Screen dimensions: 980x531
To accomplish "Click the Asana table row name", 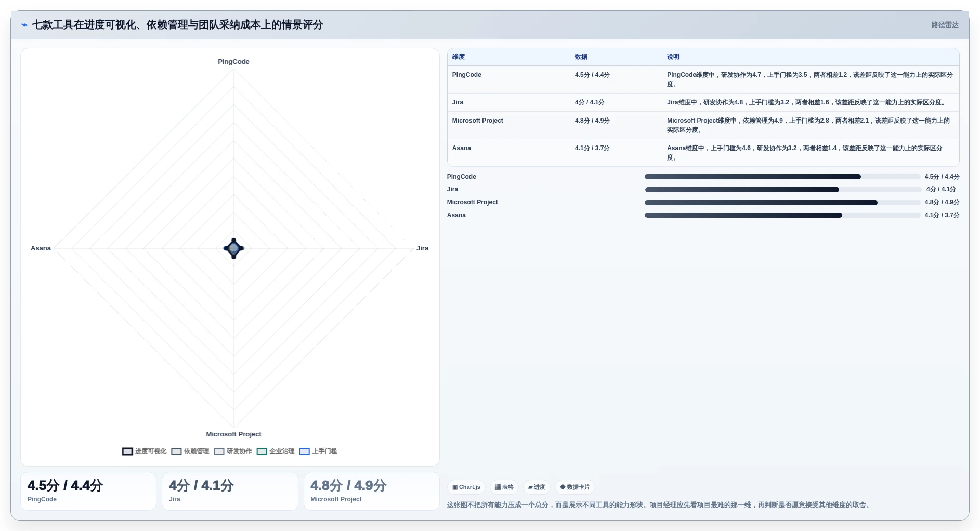I will [x=462, y=148].
